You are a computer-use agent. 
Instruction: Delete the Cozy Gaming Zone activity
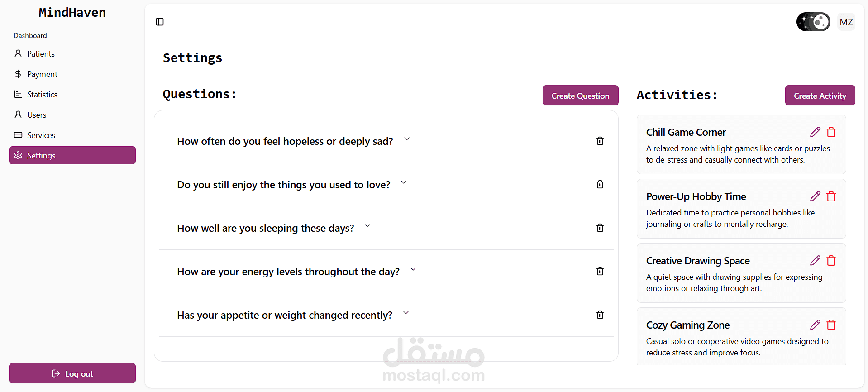831,325
